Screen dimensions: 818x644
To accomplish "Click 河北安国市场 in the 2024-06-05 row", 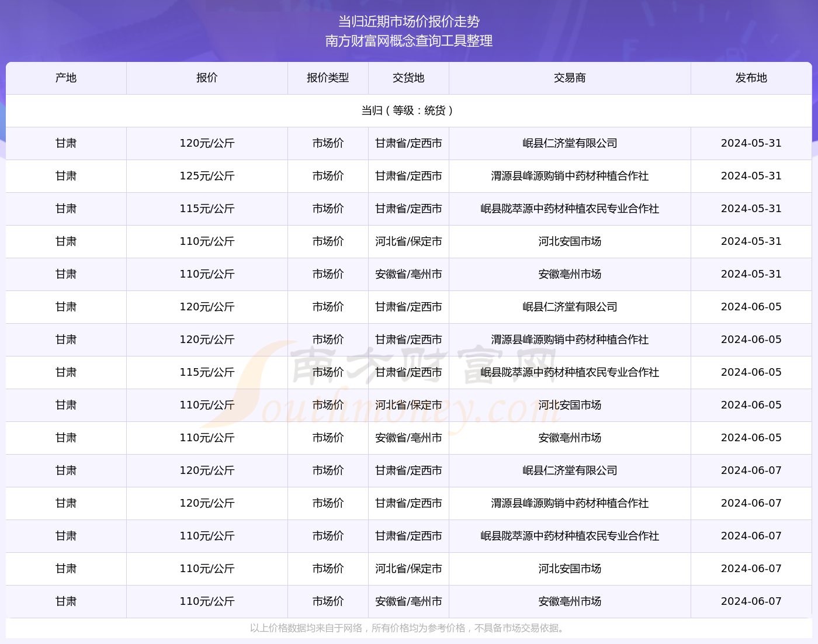I will (x=570, y=405).
